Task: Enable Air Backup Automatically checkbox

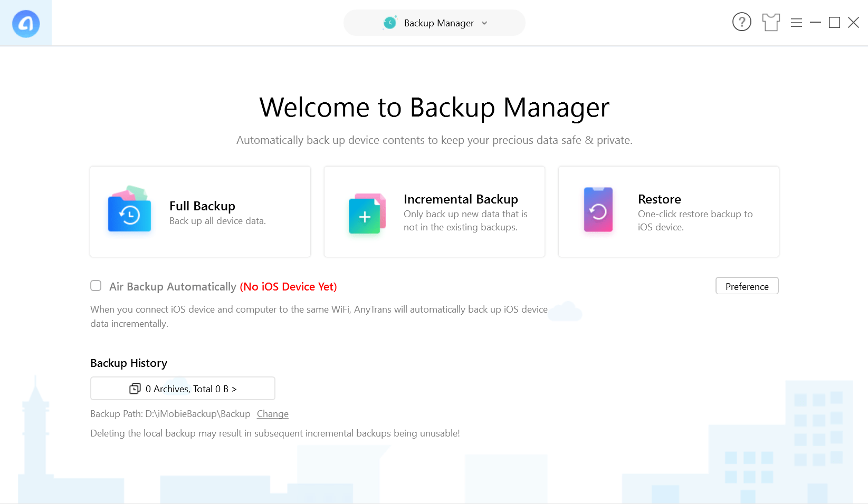Action: click(x=96, y=286)
